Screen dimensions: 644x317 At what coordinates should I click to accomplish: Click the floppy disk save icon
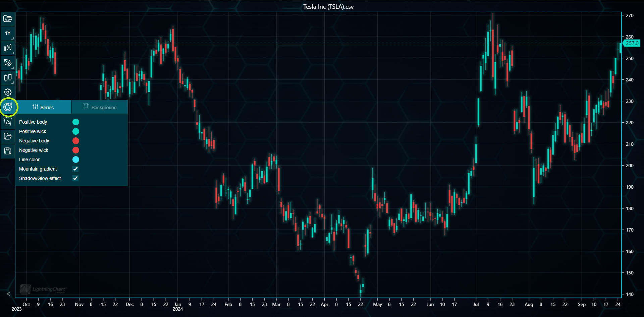8,151
